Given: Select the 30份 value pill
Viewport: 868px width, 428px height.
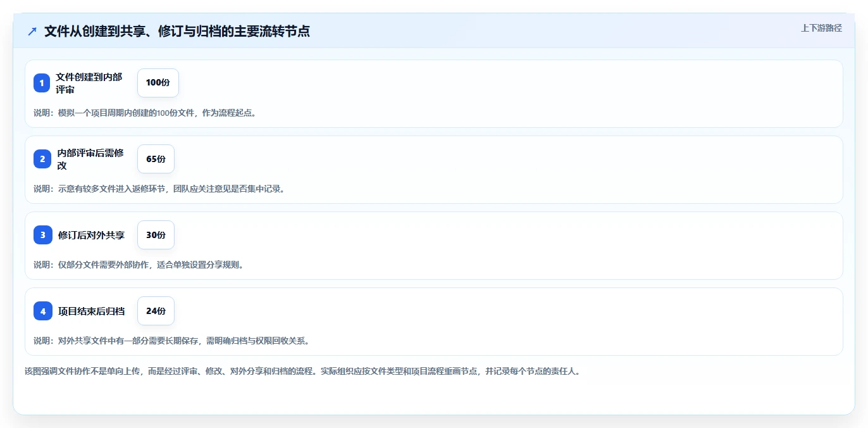Looking at the screenshot, I should point(156,235).
